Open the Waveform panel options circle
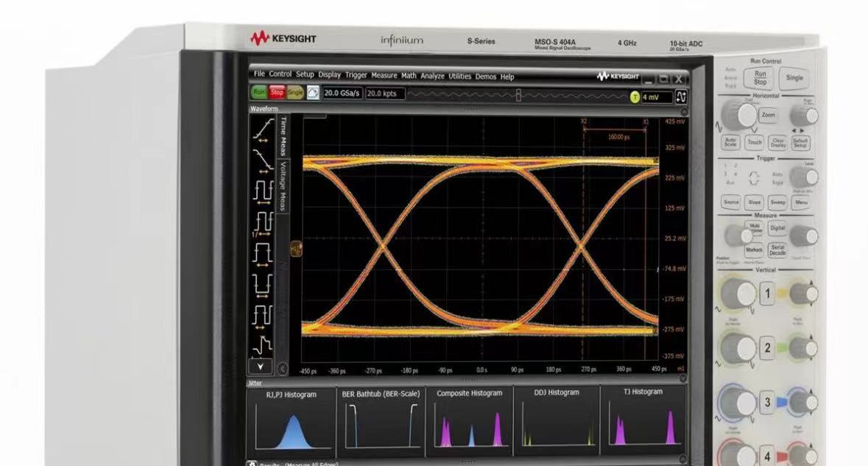868x466 pixels. click(684, 112)
